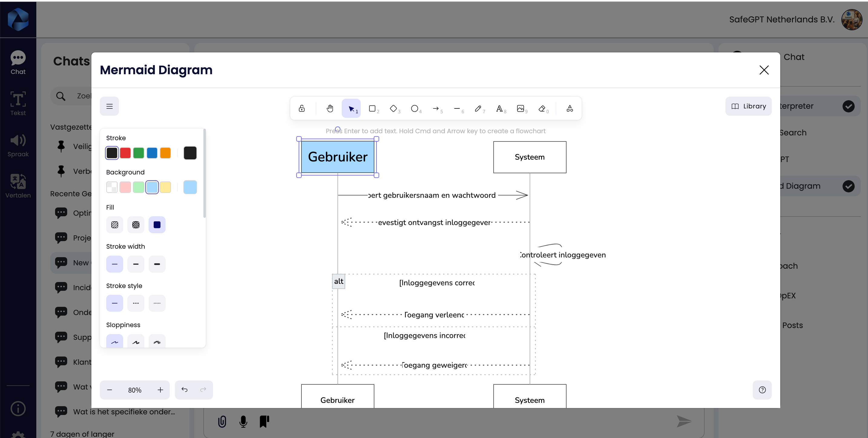This screenshot has width=868, height=438.
Task: Pick the green stroke color
Action: [139, 153]
